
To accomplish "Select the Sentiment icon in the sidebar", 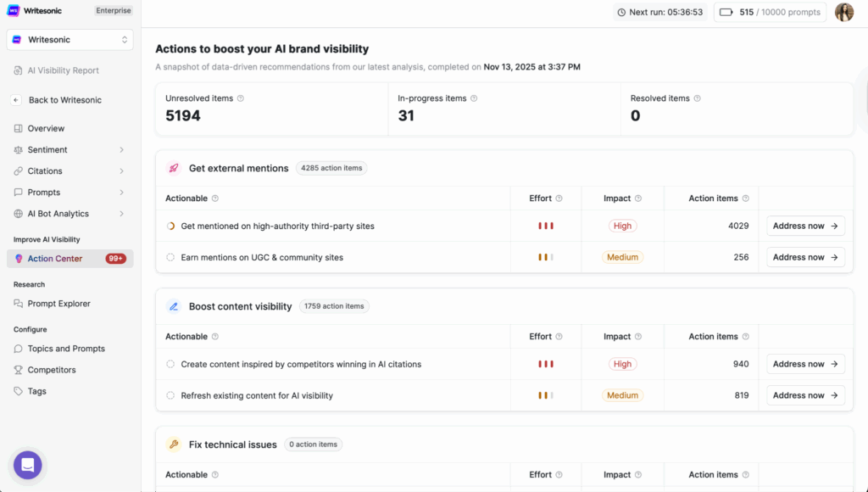I will 19,149.
